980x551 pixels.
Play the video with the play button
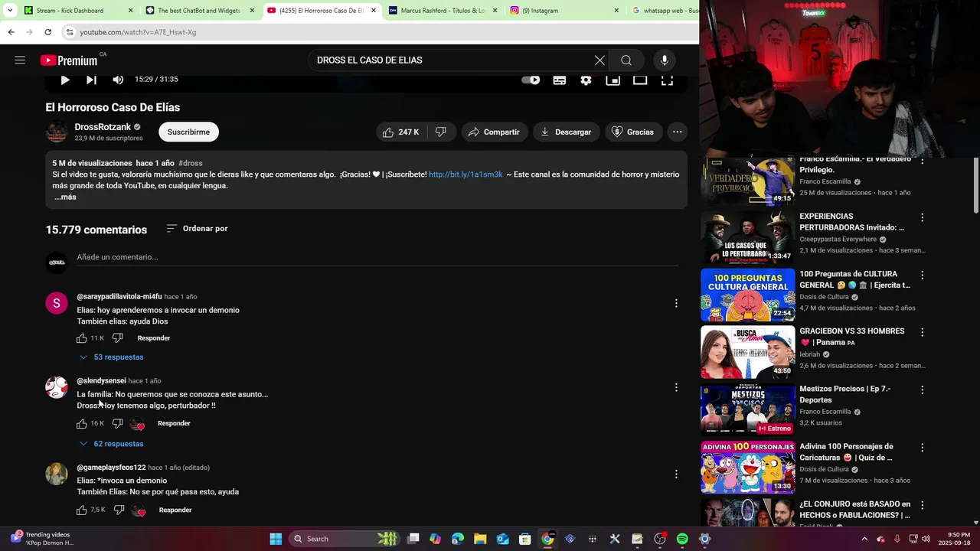click(65, 80)
